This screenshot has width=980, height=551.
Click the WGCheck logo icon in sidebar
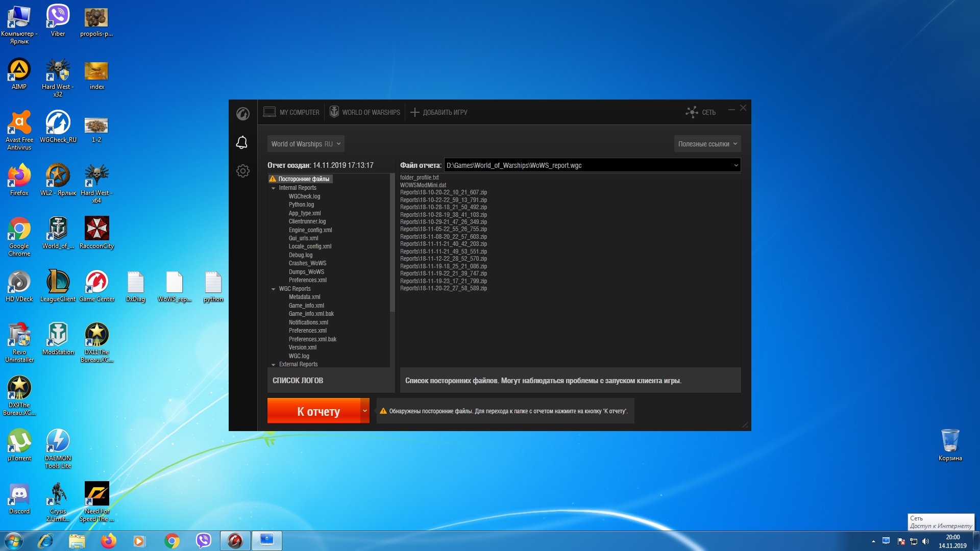[243, 113]
